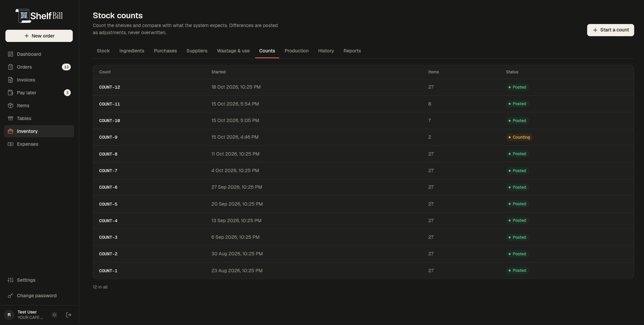Image resolution: width=644 pixels, height=325 pixels.
Task: Click date 15 Oct 2026, 5:05 PM
Action: pos(235,120)
